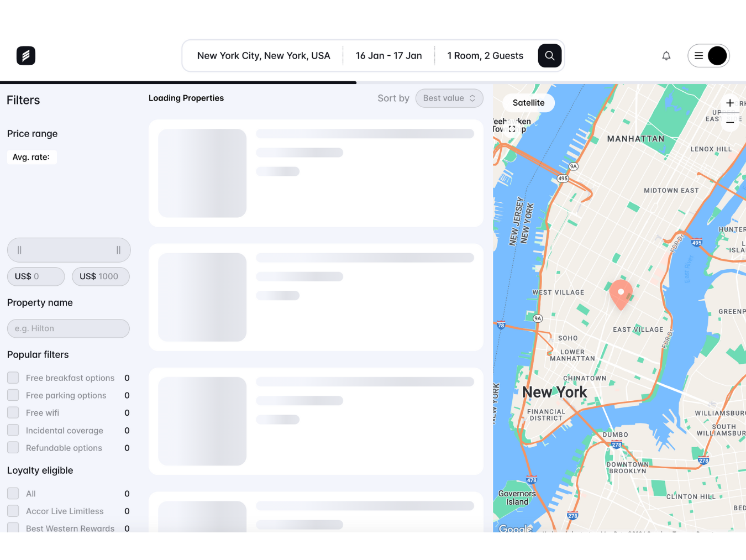
Task: Check the Free wifi filter
Action: (x=13, y=413)
